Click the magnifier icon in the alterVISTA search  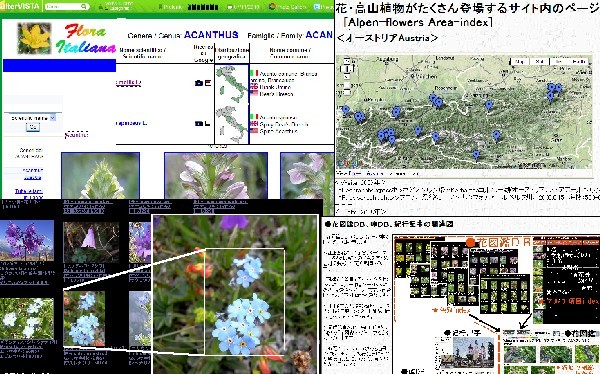coord(84,7)
